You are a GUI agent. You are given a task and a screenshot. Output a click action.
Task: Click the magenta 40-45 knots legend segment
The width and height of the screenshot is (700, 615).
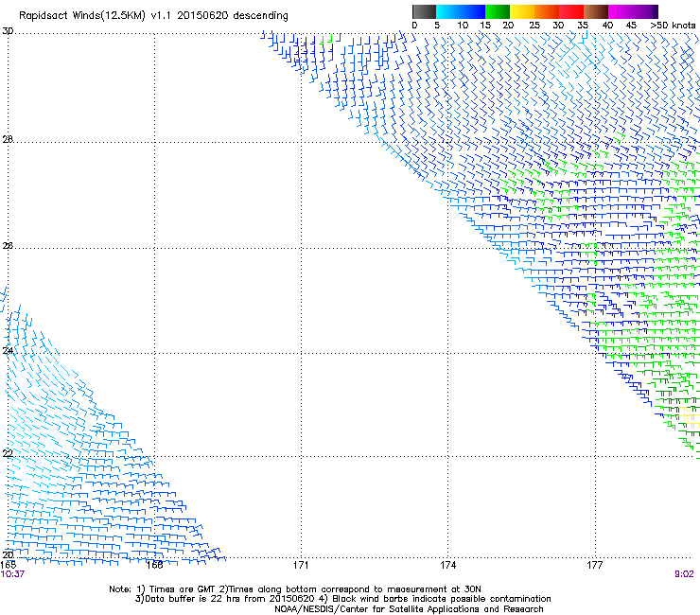(621, 11)
